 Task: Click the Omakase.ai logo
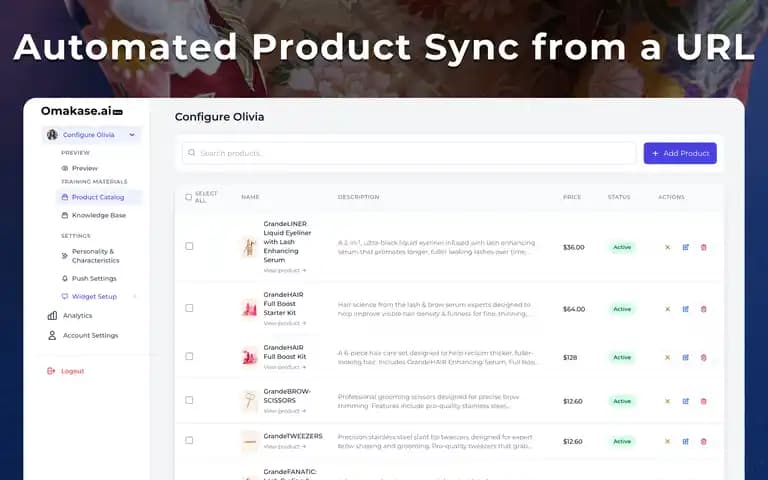[81, 111]
